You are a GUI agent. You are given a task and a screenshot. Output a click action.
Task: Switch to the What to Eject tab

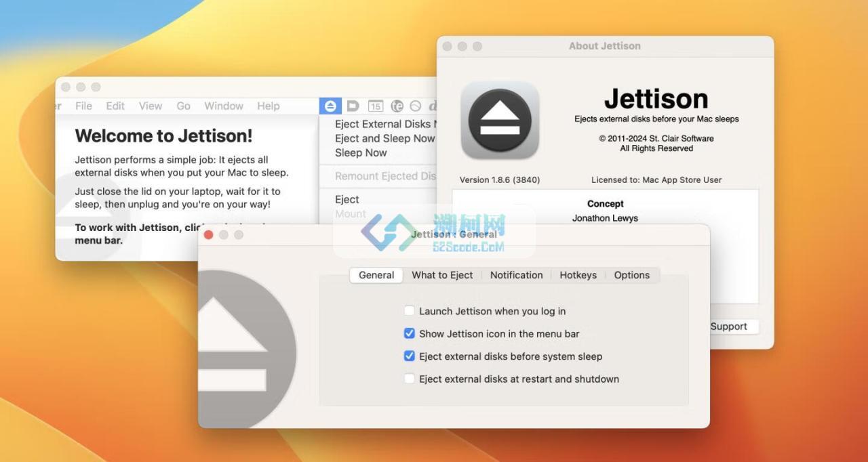(442, 275)
